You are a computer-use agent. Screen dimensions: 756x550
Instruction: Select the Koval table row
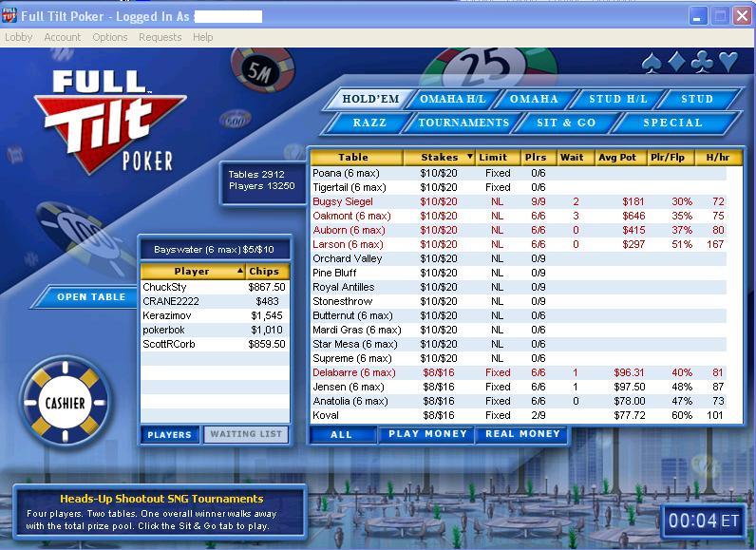[519, 415]
